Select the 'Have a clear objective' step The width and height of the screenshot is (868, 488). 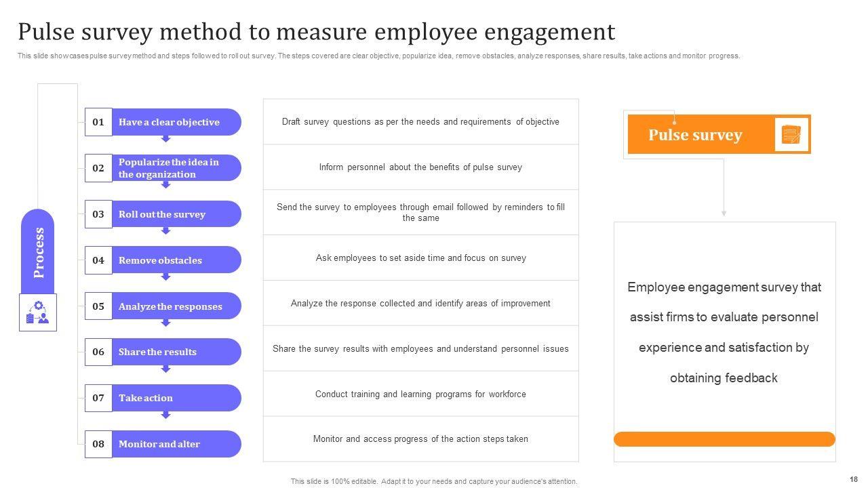[175, 122]
